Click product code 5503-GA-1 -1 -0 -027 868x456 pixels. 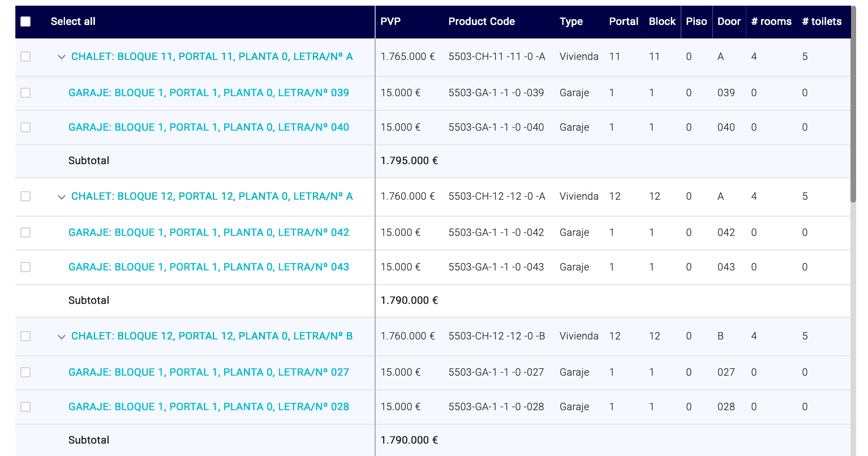click(x=496, y=372)
